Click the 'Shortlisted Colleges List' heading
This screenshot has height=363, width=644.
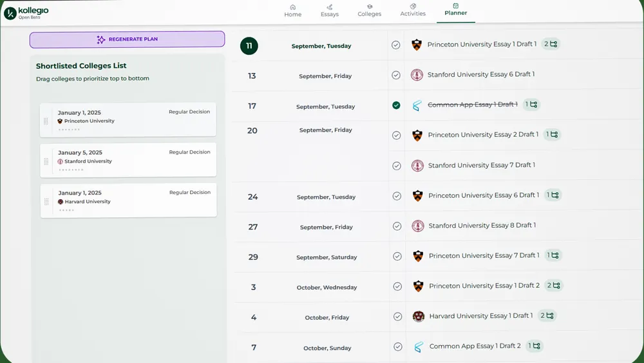81,66
